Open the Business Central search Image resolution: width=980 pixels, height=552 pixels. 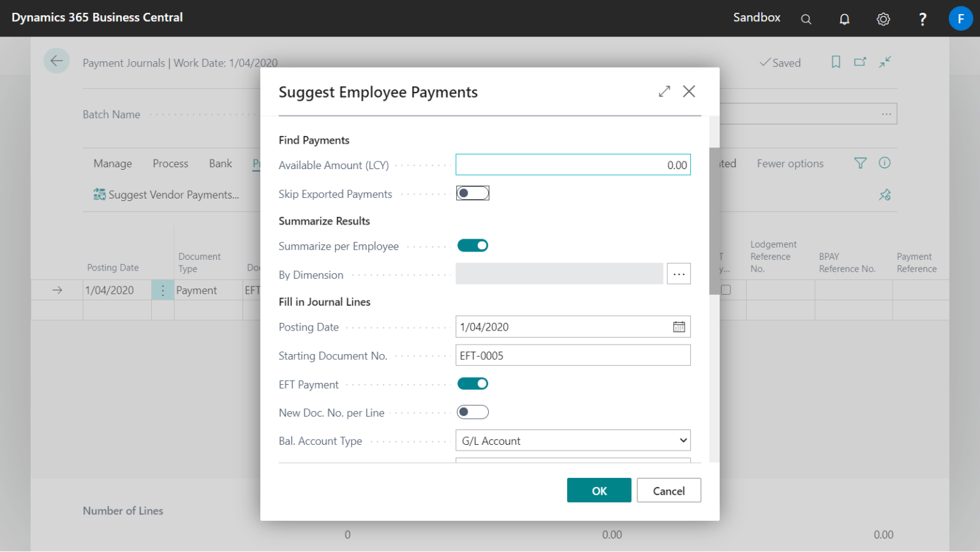pyautogui.click(x=806, y=19)
